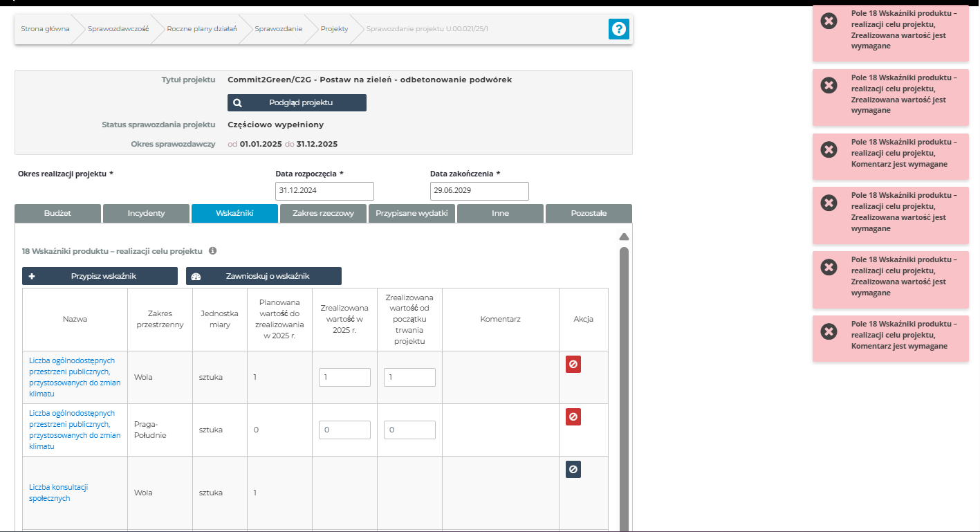Click the Data rozpoczęcia date field
980x532 pixels.
324,191
